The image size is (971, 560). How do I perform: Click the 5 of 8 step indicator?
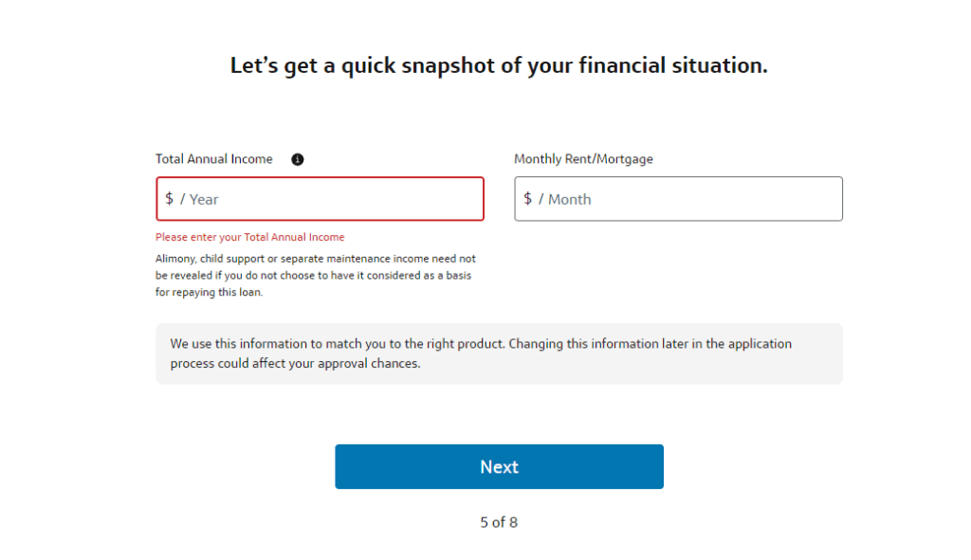point(499,522)
